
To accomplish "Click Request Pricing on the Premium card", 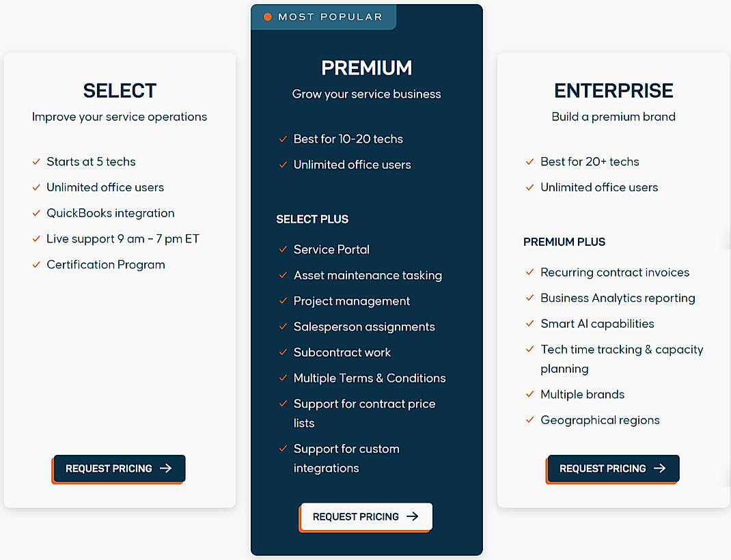I will click(x=365, y=517).
